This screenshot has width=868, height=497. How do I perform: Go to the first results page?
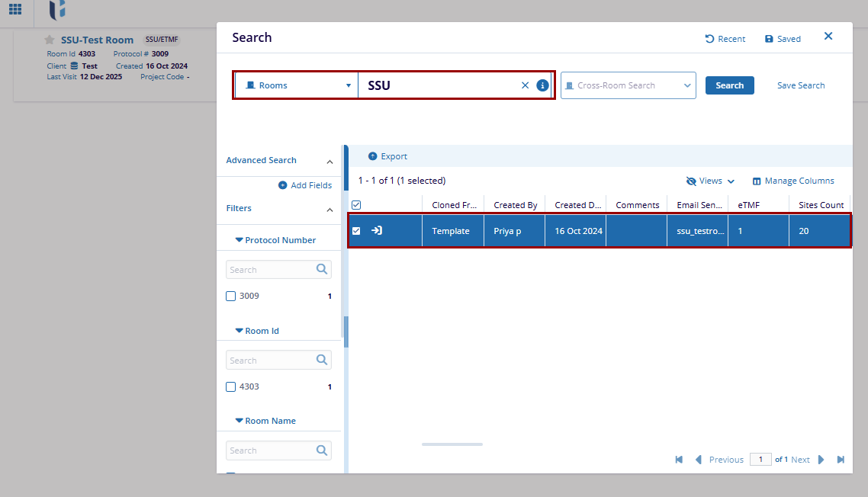[x=679, y=460]
